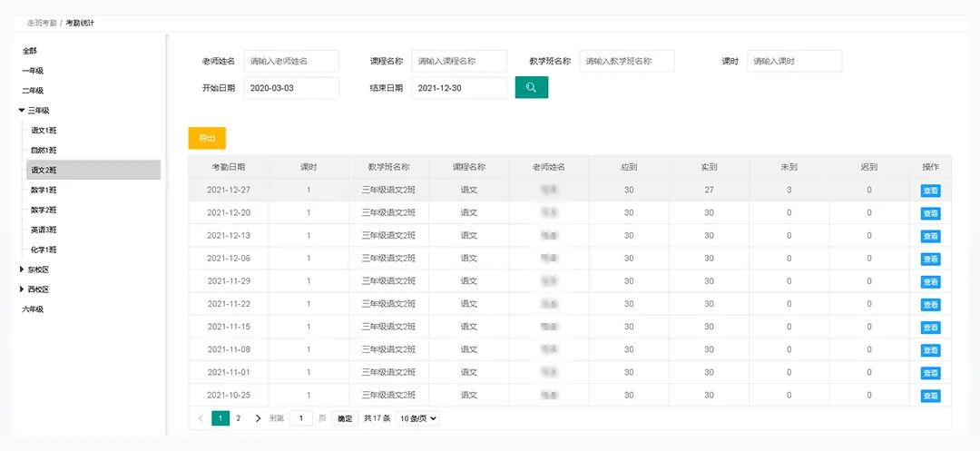Expand the 西校区 tree node
980x451 pixels.
point(22,289)
